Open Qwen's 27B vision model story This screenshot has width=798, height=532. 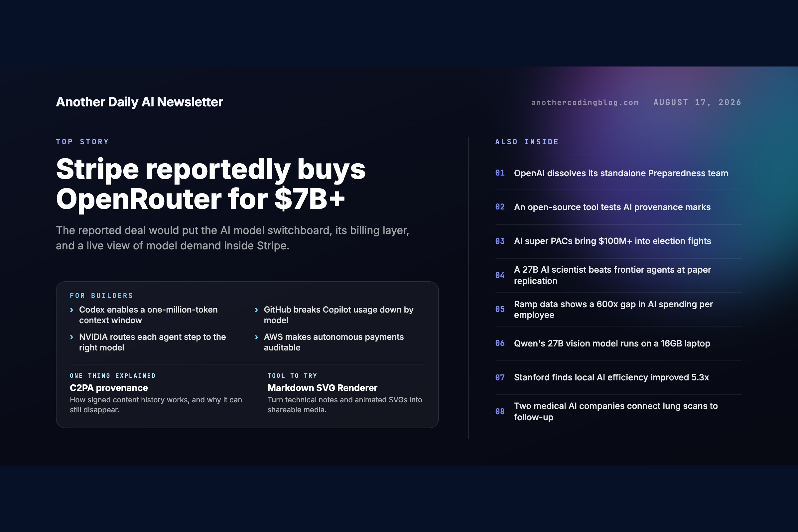point(612,344)
